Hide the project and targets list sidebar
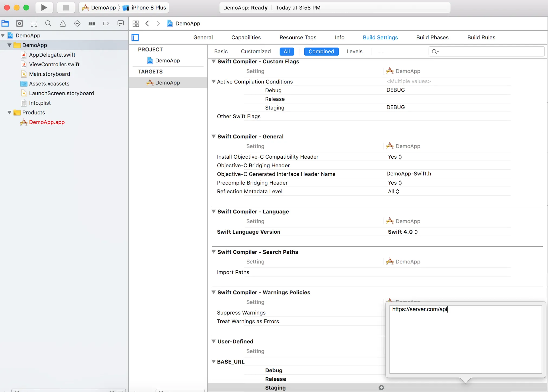 (135, 38)
